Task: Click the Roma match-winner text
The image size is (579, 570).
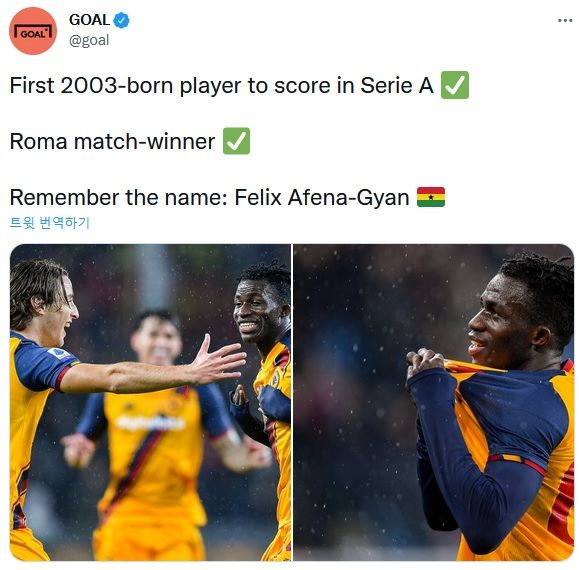Action: pyautogui.click(x=112, y=141)
